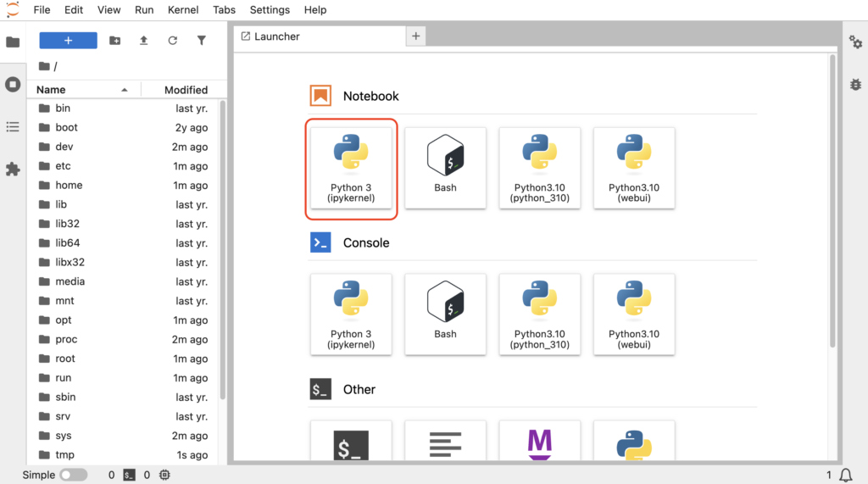Select the opt folder
868x484 pixels.
[x=124, y=320]
